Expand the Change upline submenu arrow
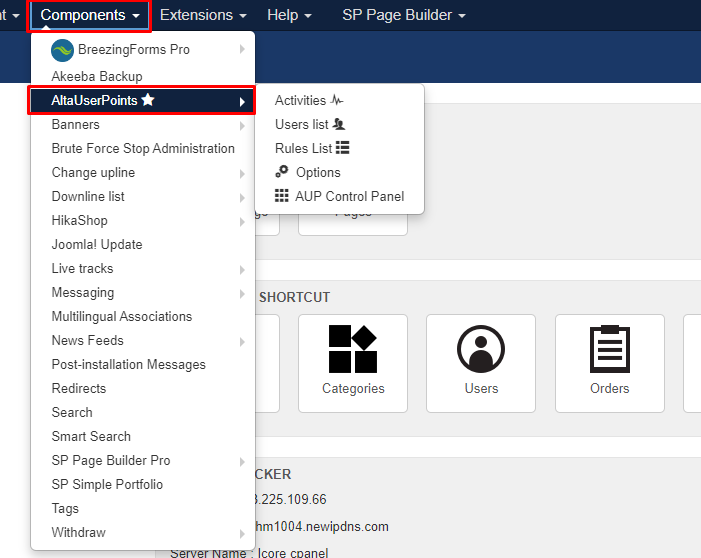Screen dimensions: 701x558 (x=242, y=174)
